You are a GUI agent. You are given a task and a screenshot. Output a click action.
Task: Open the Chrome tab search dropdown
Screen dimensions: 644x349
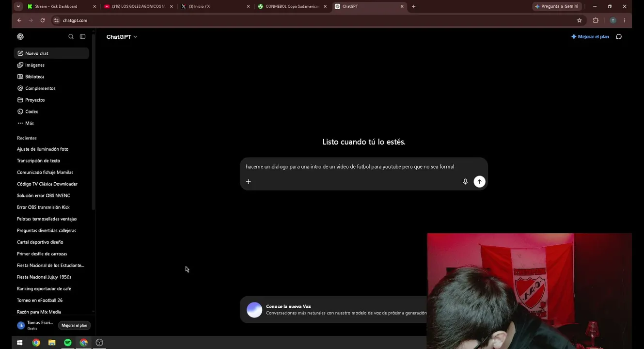click(x=18, y=6)
